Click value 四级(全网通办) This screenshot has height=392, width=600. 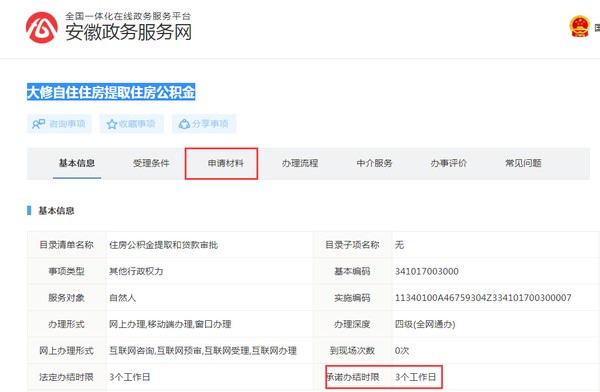point(425,324)
